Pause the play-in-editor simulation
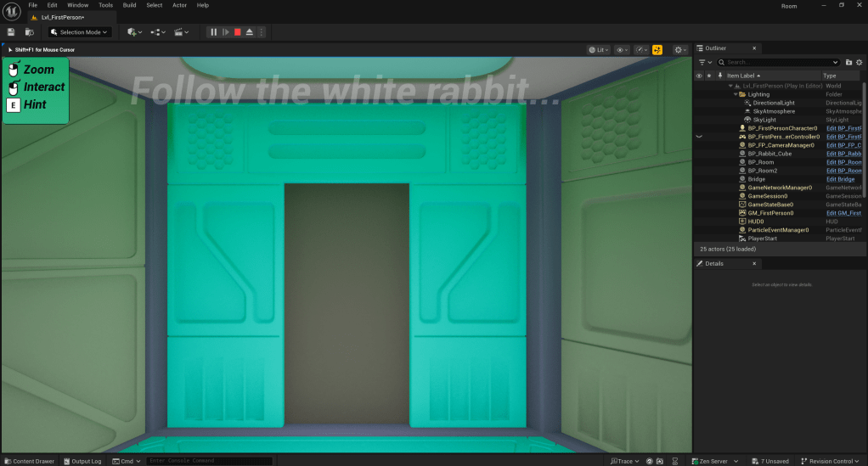The width and height of the screenshot is (868, 466). (214, 32)
